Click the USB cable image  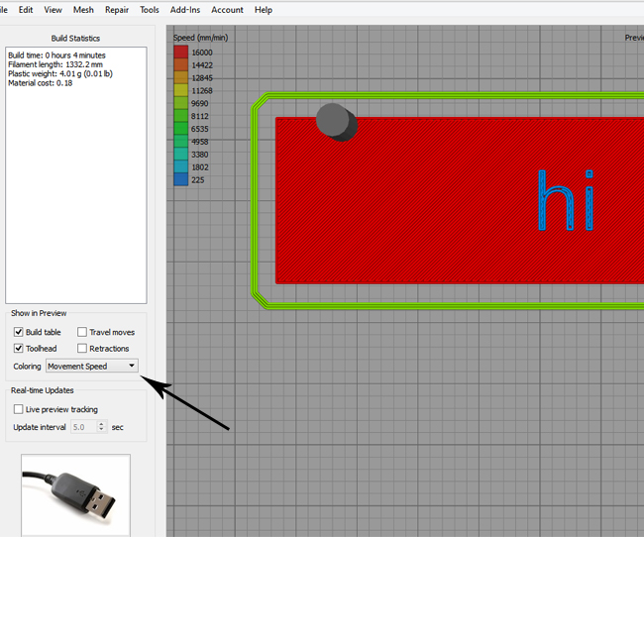click(75, 494)
